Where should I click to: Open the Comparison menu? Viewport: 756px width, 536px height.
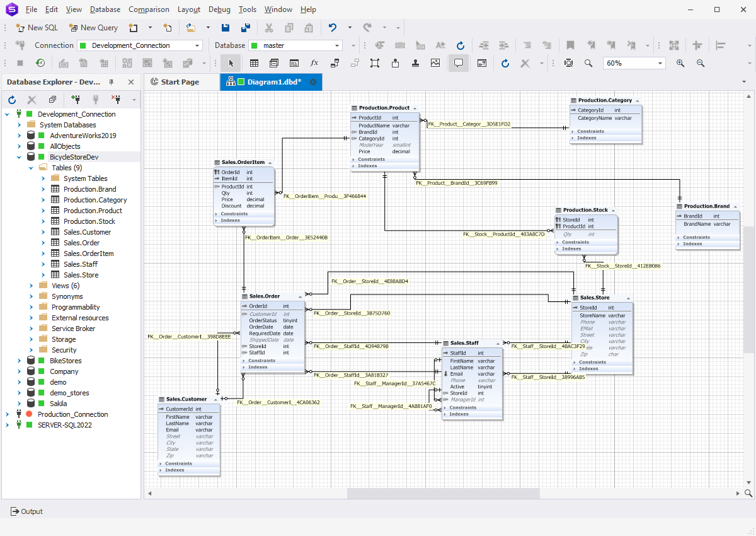(x=149, y=9)
